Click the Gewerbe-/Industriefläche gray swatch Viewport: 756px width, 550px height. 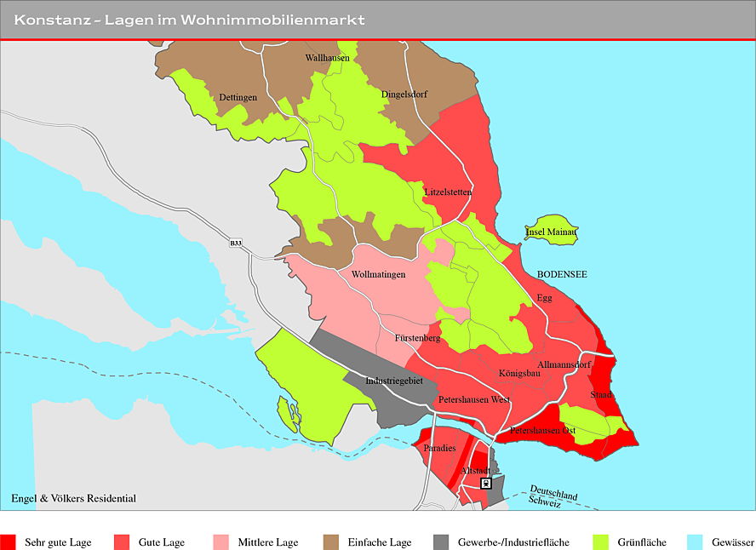[x=441, y=541]
